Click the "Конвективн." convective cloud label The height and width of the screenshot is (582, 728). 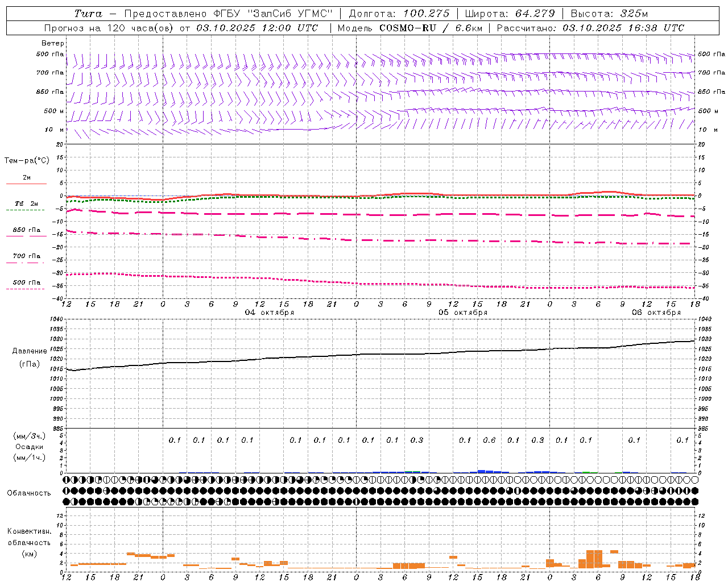coord(30,531)
